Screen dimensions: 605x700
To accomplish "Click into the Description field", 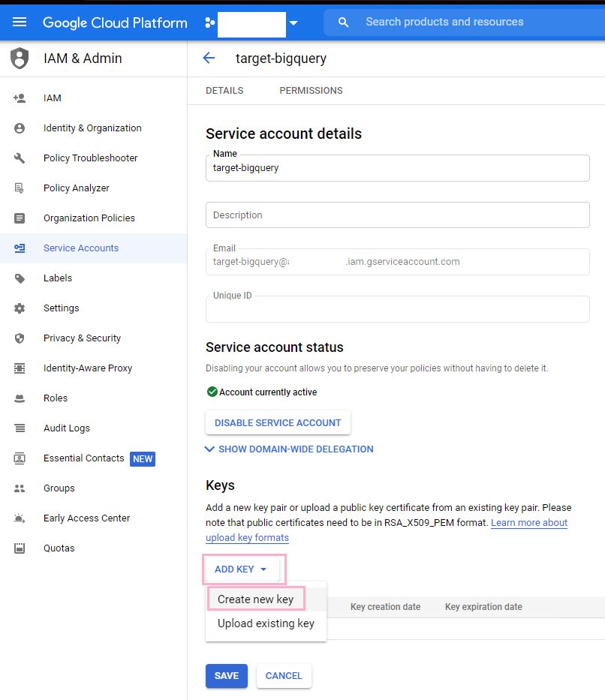I will pyautogui.click(x=397, y=215).
